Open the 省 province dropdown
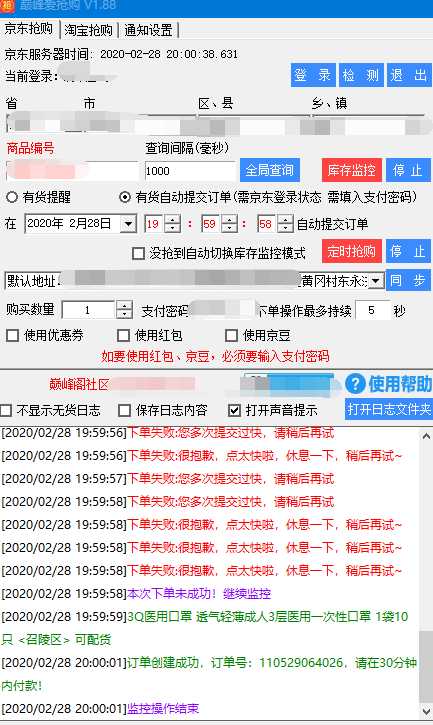 click(x=42, y=123)
